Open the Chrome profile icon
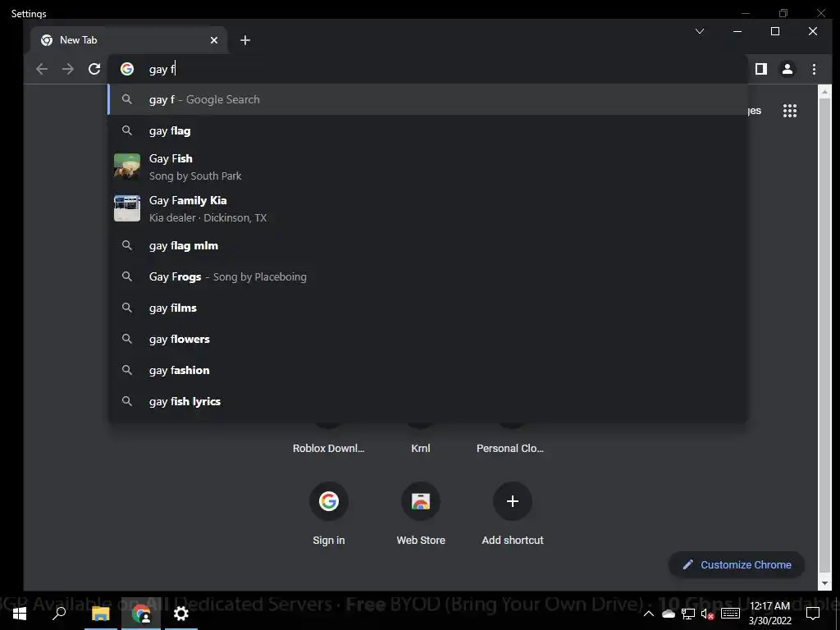The width and height of the screenshot is (840, 630). pyautogui.click(x=787, y=69)
